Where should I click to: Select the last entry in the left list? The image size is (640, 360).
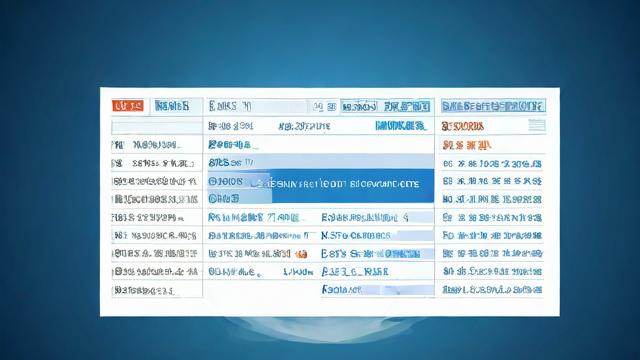point(157,290)
